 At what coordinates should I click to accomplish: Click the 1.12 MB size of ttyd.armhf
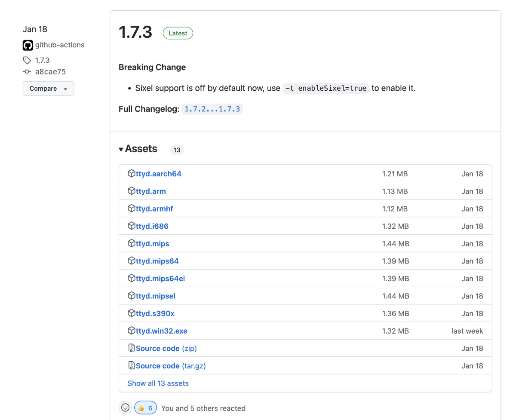coord(395,208)
